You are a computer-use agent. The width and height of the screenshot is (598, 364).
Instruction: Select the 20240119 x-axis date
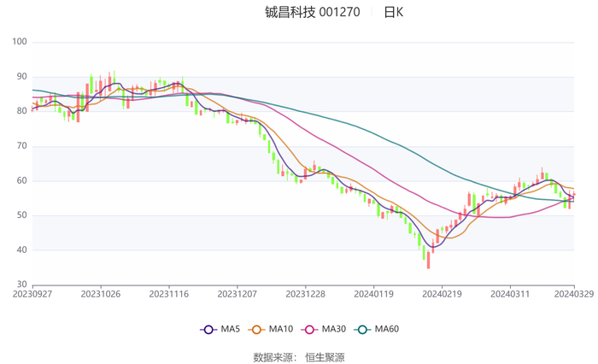click(372, 293)
